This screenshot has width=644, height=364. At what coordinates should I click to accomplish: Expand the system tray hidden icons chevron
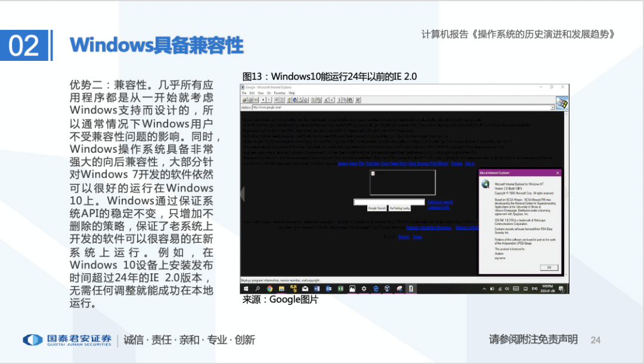tap(484, 289)
